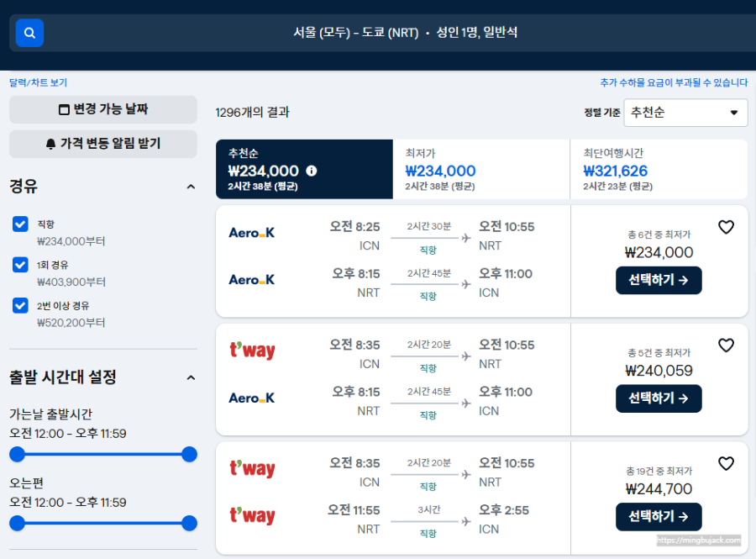Collapse the 경유 filter section
Image resolution: width=756 pixels, height=559 pixels.
click(191, 187)
